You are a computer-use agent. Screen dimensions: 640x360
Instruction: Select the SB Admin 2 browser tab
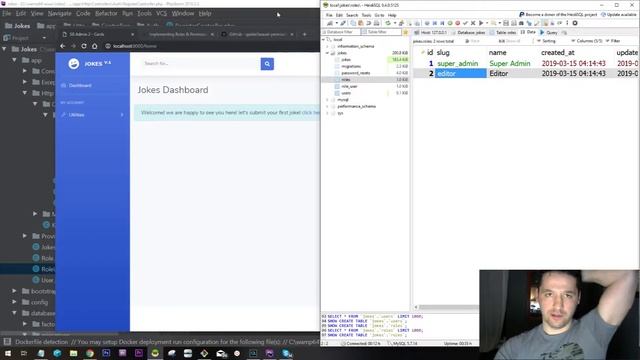(x=98, y=34)
